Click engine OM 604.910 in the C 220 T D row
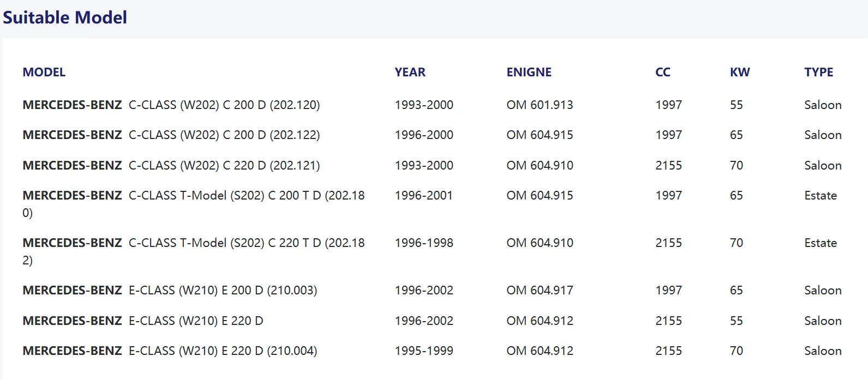This screenshot has height=380, width=868. coord(540,243)
